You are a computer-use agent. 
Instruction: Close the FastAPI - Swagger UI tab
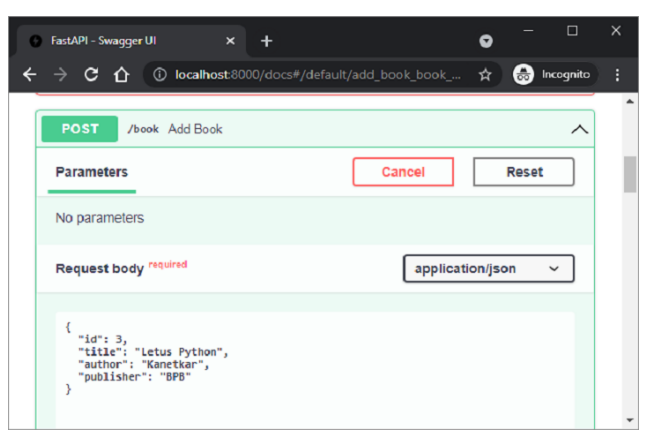coord(231,41)
